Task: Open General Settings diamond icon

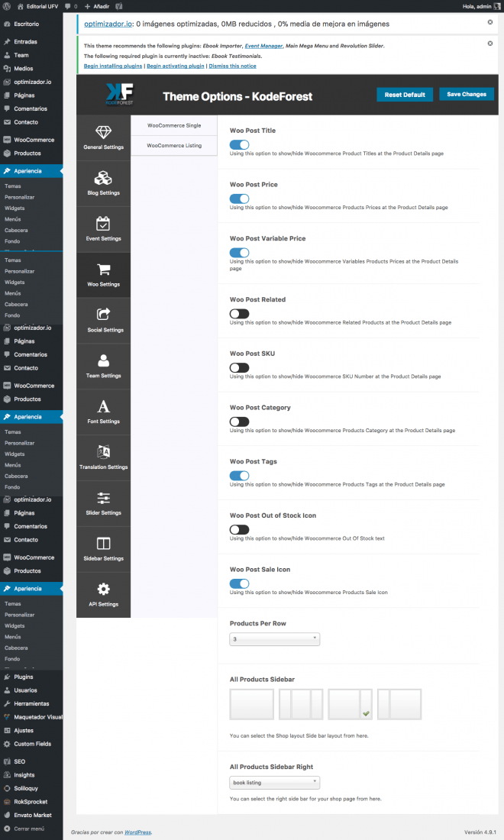Action: coord(103,132)
